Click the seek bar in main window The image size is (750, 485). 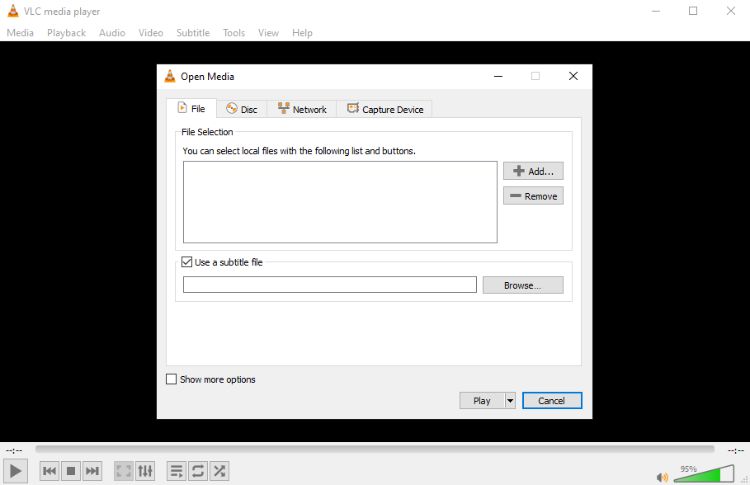click(375, 449)
